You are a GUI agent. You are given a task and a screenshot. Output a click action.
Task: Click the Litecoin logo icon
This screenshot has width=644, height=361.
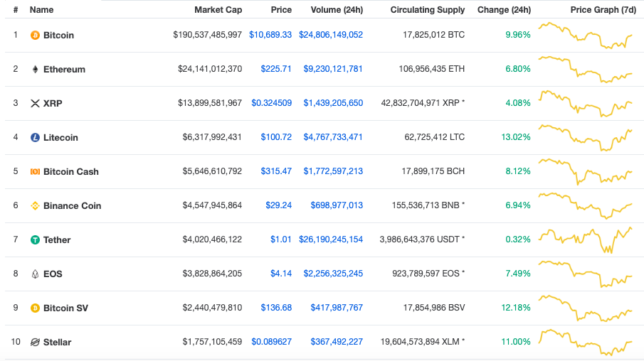coord(36,137)
